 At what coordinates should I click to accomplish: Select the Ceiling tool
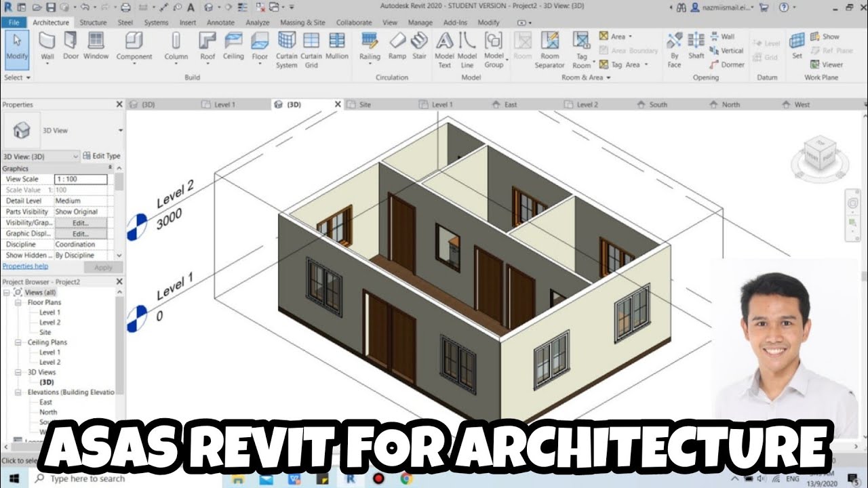tap(233, 46)
